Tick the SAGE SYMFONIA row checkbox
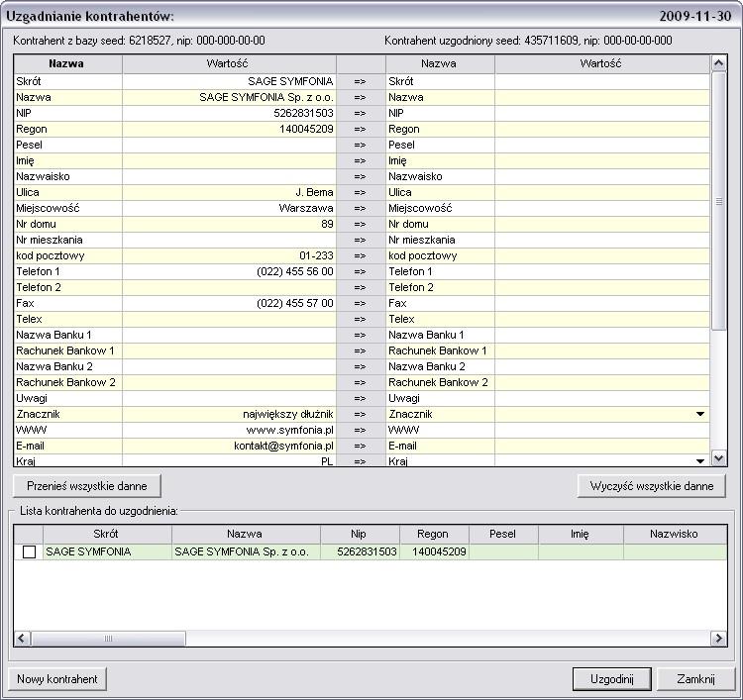 coord(29,551)
